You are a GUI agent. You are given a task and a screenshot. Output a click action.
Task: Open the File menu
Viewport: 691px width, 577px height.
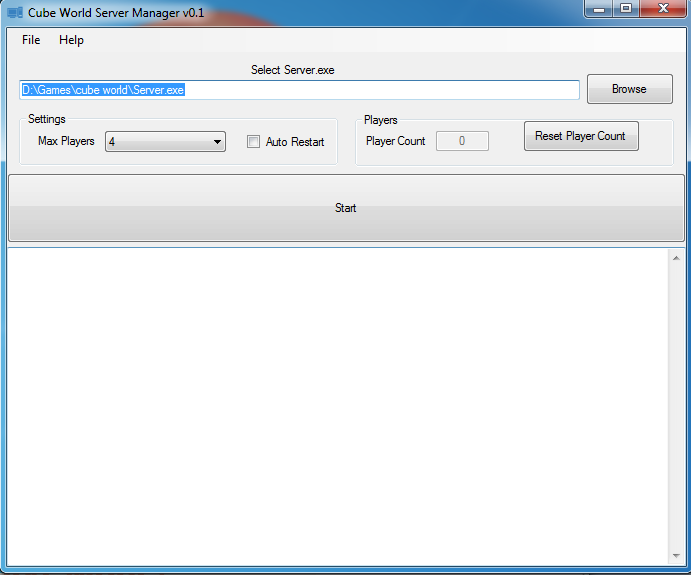point(31,40)
